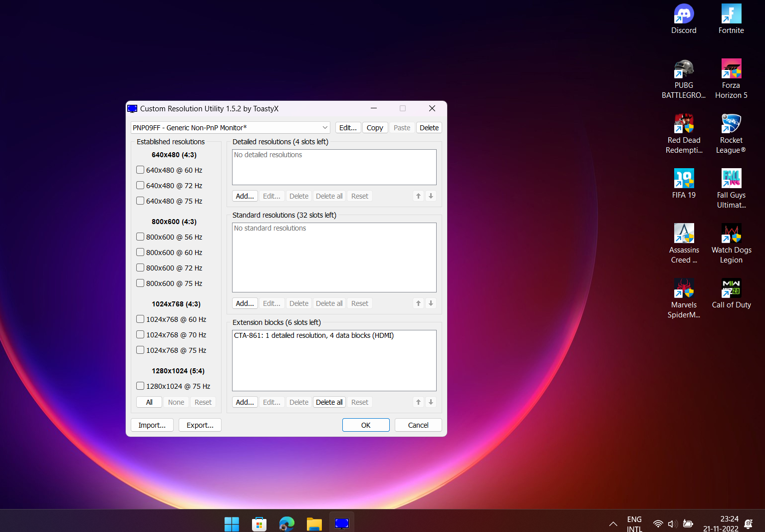Image resolution: width=765 pixels, height=532 pixels.
Task: Select the CTA-861 extension block entry
Action: (x=313, y=335)
